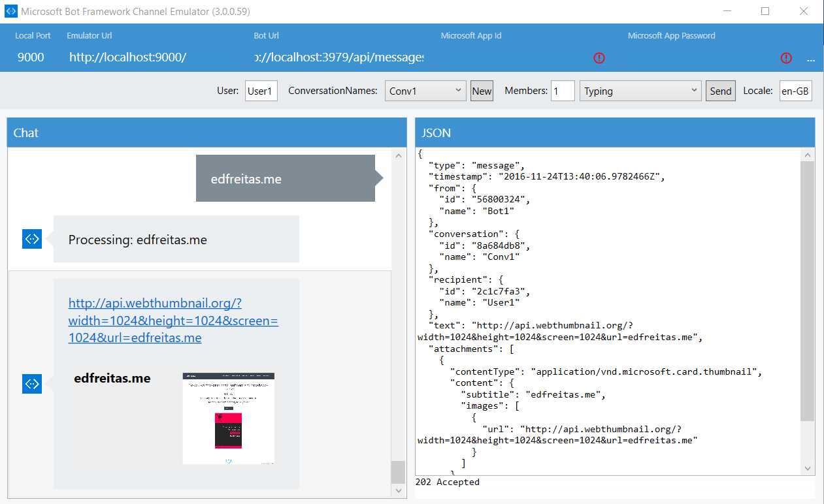Click the bold 'edfreitas.me' card subtitle
This screenshot has width=824, height=504.
click(112, 378)
